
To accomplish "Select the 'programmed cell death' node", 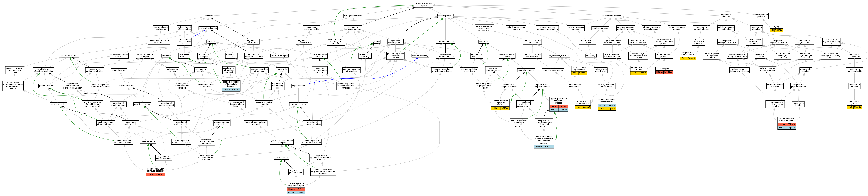I will [507, 55].
